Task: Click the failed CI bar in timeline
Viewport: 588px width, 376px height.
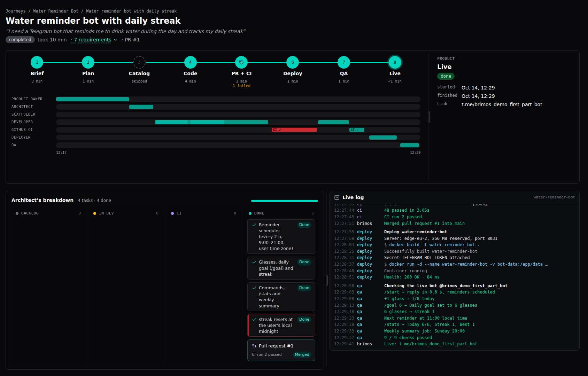Action: point(294,130)
